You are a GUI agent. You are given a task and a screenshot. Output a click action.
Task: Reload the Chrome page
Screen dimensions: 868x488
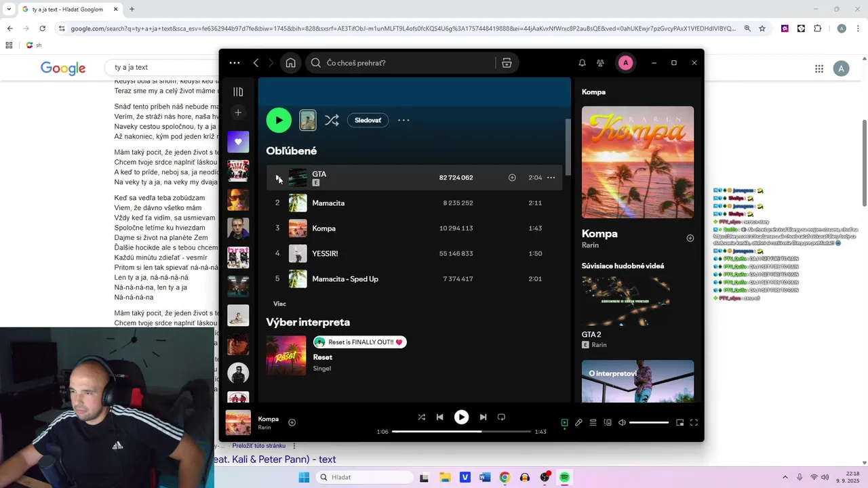pos(42,28)
